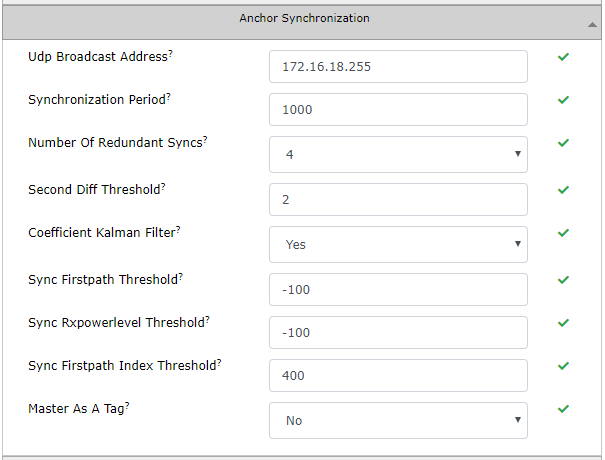
Task: Click help mark beside Synchronization Period
Action: click(168, 96)
